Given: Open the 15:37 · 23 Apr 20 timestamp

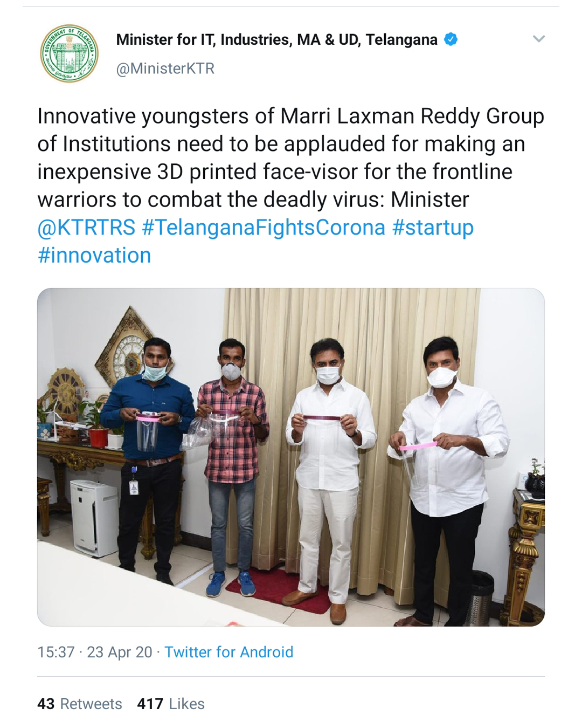Looking at the screenshot, I should click(95, 652).
